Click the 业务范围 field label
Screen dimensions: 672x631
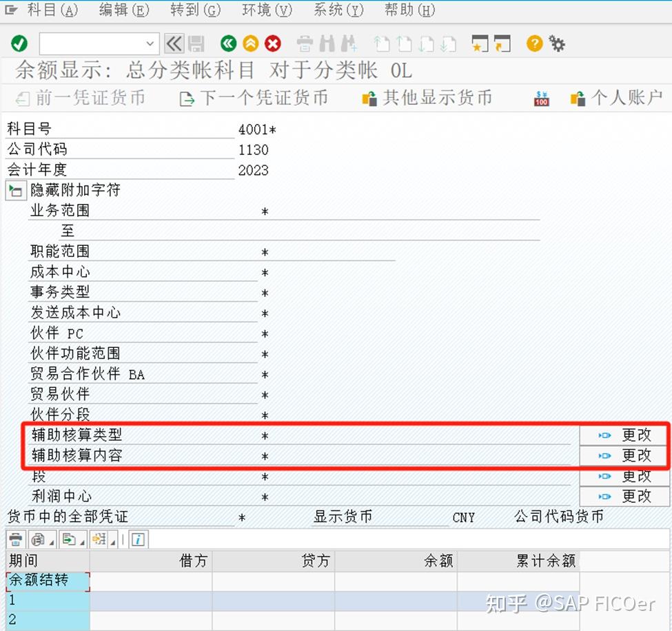coord(60,211)
